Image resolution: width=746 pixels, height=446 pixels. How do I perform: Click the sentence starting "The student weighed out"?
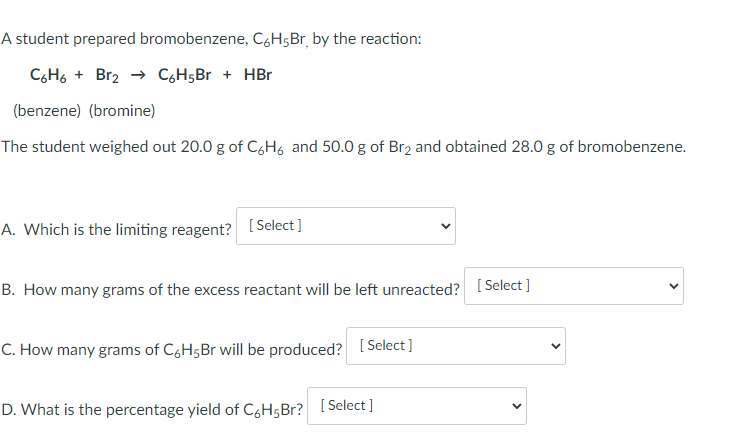point(343,147)
